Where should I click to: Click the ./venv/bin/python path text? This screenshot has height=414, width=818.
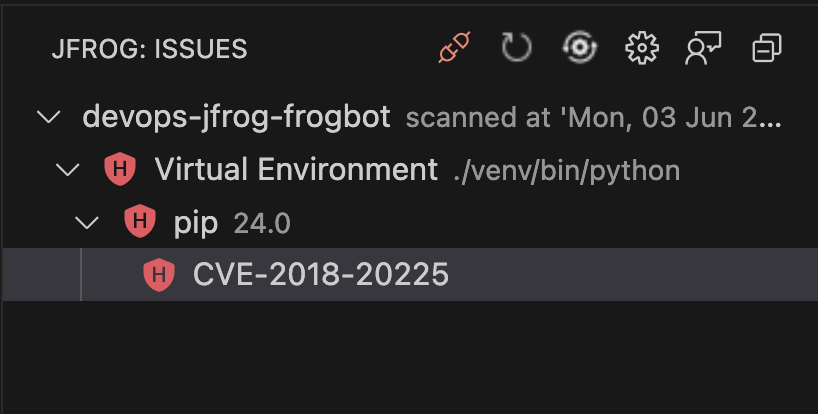click(566, 171)
